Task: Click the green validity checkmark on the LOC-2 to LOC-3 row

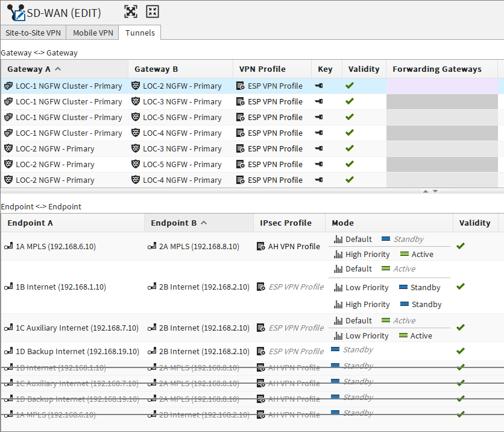Action: tap(350, 148)
